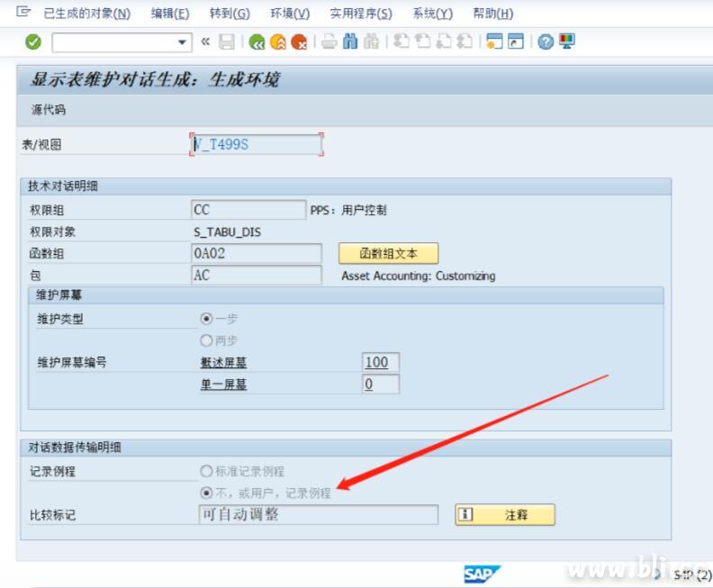Click the SAP logo in status bar
This screenshot has width=713, height=588.
coord(481,574)
